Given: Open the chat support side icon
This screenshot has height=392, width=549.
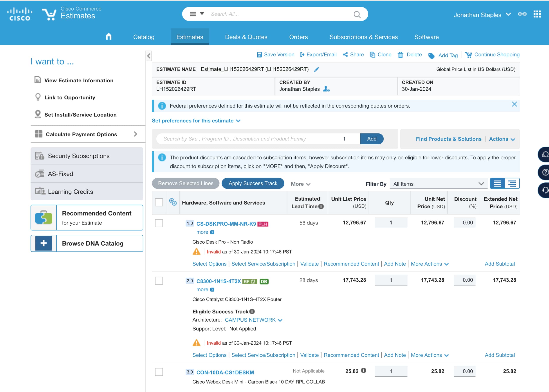Looking at the screenshot, I should point(544,155).
